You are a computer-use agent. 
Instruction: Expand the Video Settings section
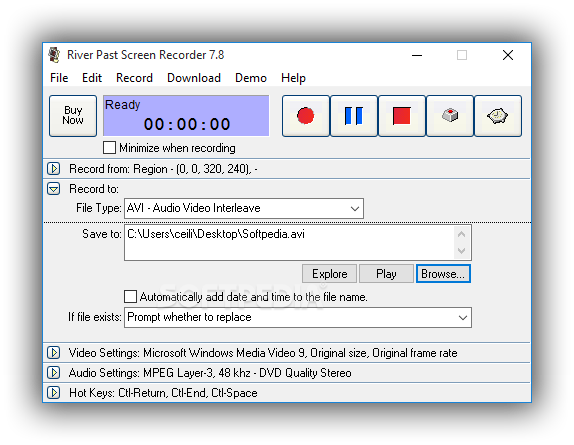53,353
